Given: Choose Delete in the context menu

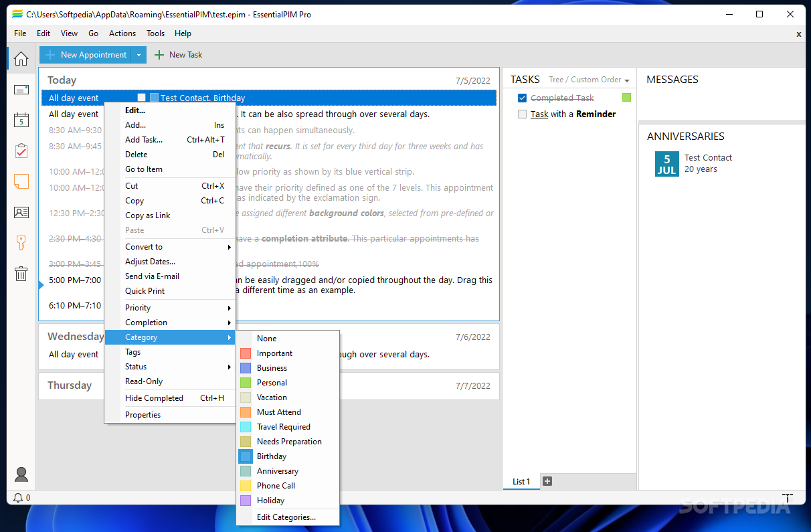Looking at the screenshot, I should click(170, 155).
